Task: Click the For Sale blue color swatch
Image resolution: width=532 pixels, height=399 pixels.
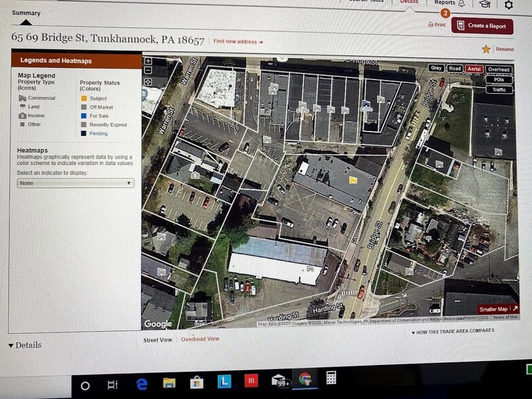Action: [84, 116]
